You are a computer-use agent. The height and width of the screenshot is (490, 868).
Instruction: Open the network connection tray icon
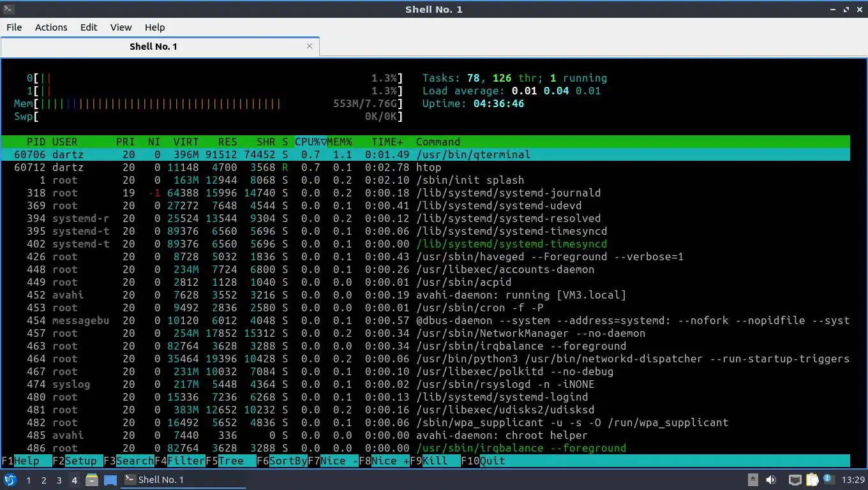point(795,480)
